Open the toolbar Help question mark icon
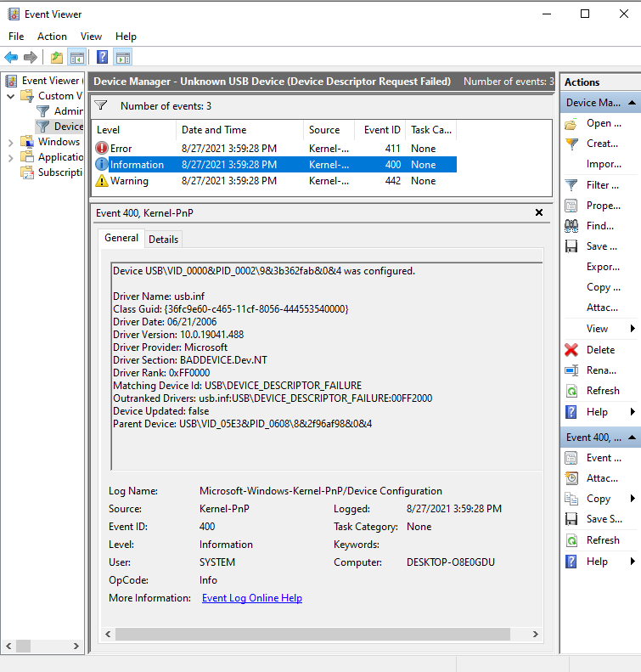Image resolution: width=641 pixels, height=672 pixels. 102,57
